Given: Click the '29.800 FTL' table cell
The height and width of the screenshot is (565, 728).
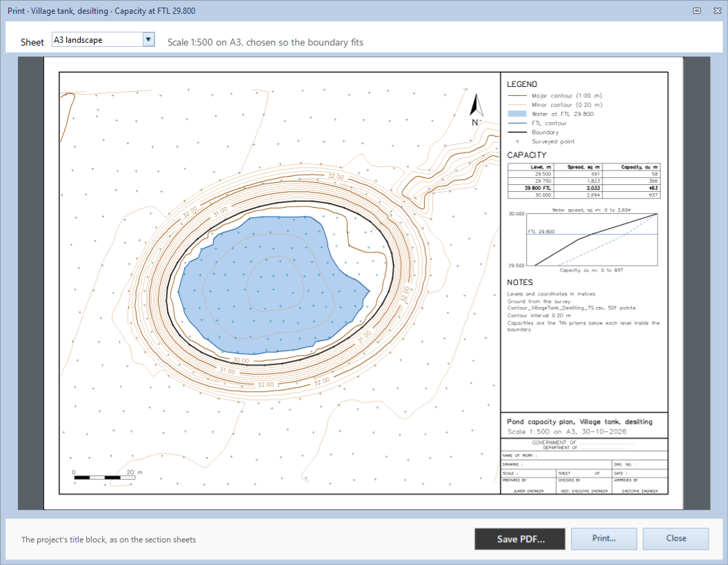Looking at the screenshot, I should [x=530, y=188].
